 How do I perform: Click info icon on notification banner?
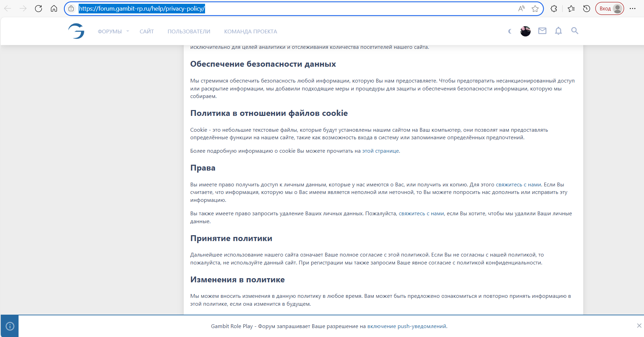click(x=10, y=326)
